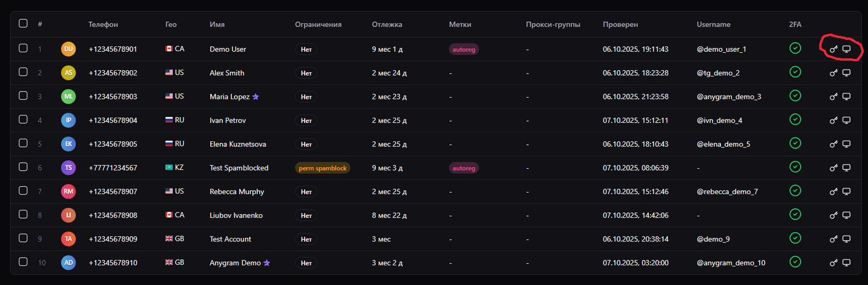Click the monitor icon in Test Account row
Image resolution: width=868 pixels, height=285 pixels.
point(847,239)
